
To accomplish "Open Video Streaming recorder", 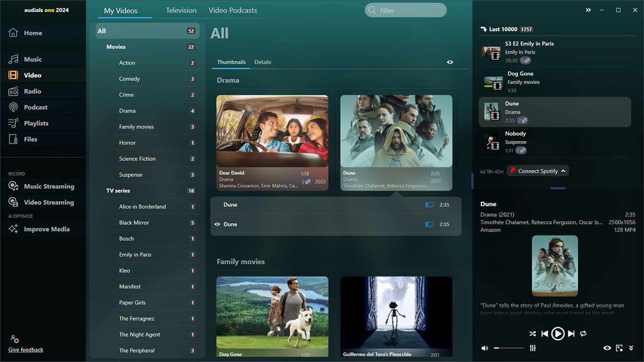I will (x=48, y=203).
